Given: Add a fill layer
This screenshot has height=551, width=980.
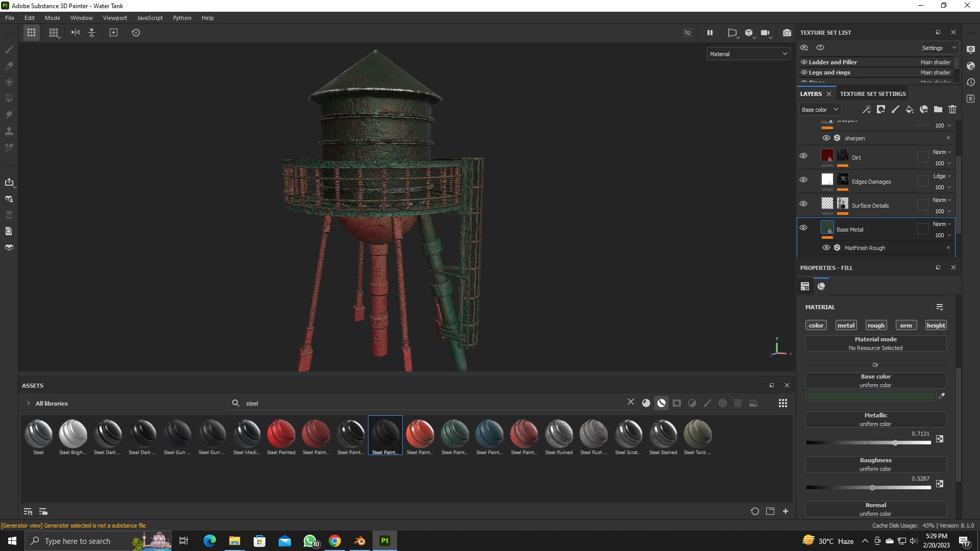Looking at the screenshot, I should point(910,109).
